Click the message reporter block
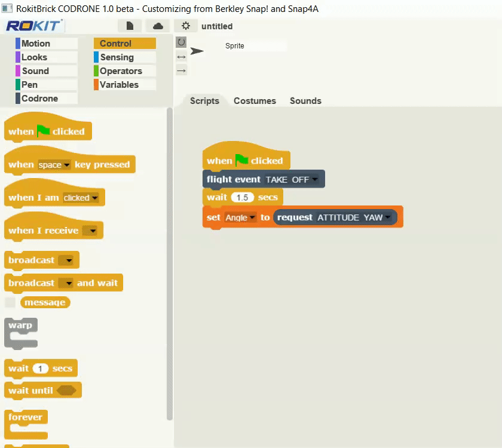The image size is (502, 448). (45, 302)
